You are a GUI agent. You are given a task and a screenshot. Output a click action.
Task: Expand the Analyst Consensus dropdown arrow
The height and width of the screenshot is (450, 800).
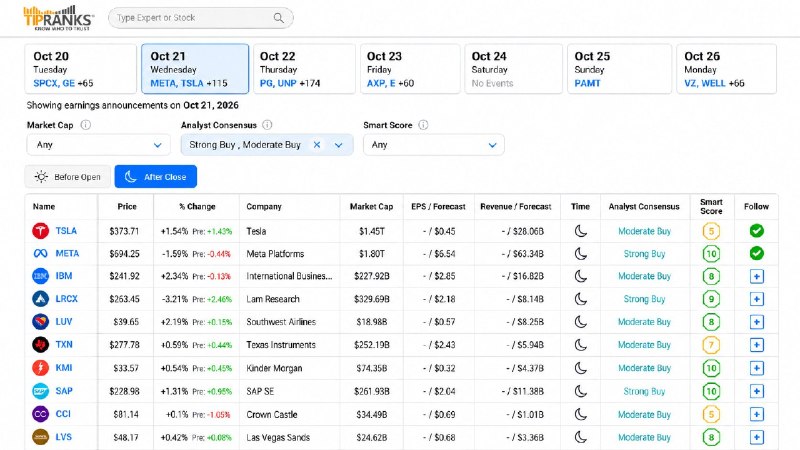pyautogui.click(x=338, y=145)
